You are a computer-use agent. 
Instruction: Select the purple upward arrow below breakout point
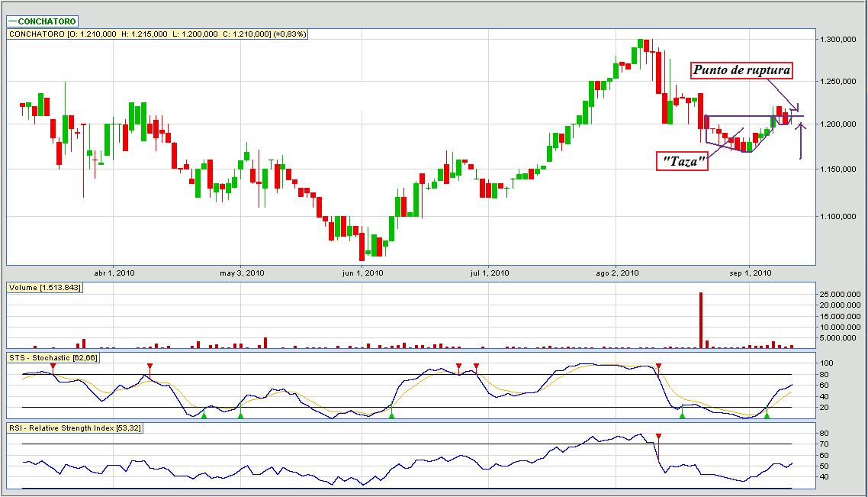pos(800,140)
